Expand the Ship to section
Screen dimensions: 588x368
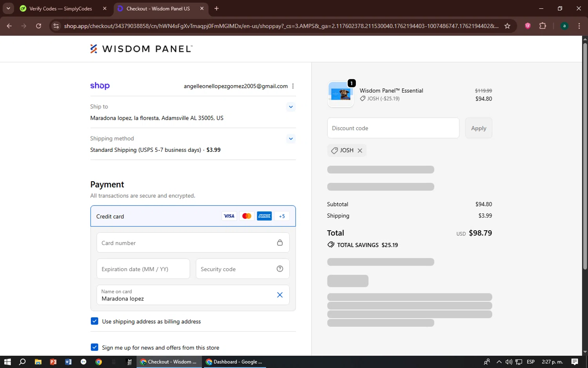[290, 107]
